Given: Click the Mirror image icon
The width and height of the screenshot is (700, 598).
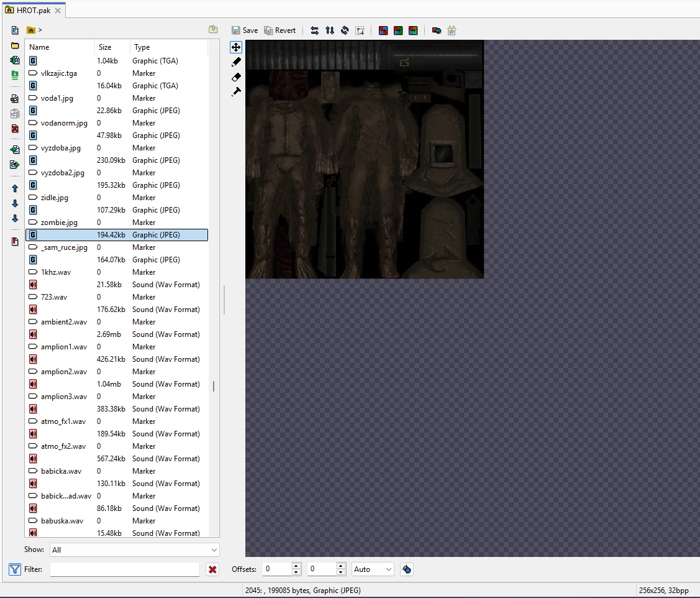Looking at the screenshot, I should pos(315,30).
